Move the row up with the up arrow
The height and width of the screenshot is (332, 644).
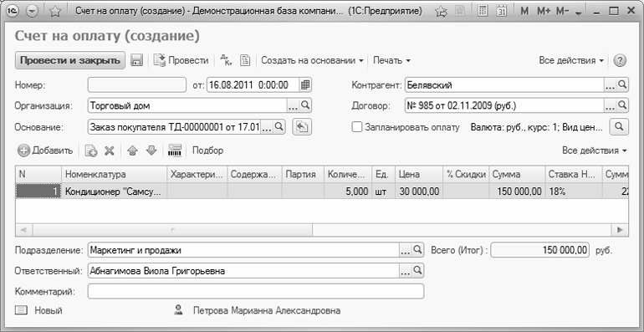tap(132, 151)
